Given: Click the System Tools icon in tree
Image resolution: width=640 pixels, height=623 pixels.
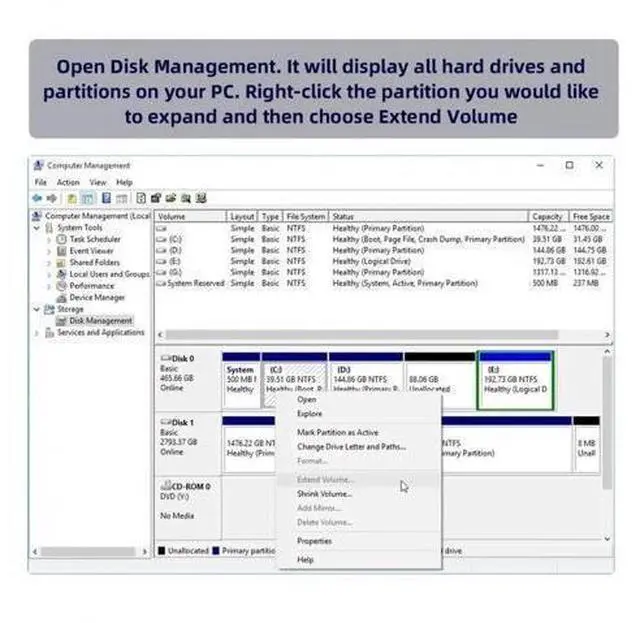Looking at the screenshot, I should 49,227.
